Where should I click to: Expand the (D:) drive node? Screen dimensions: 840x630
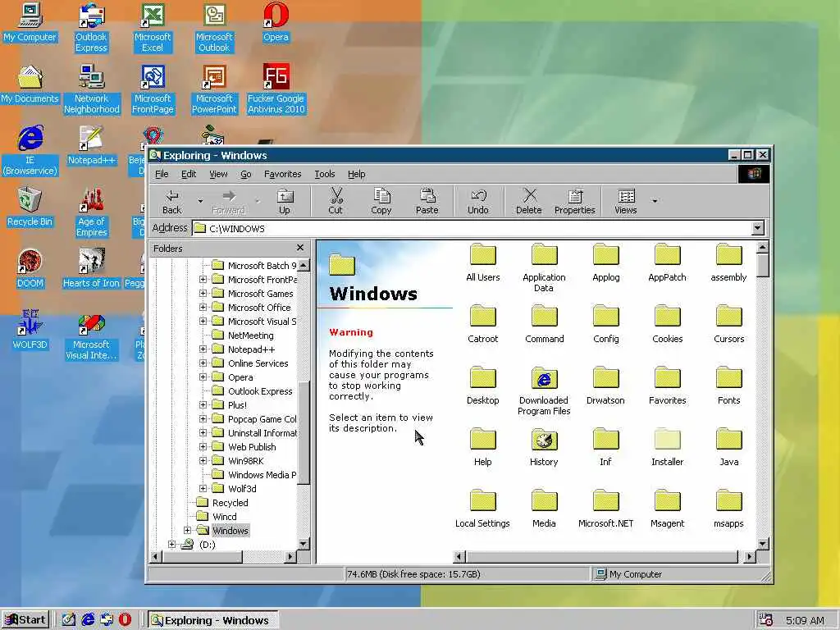click(x=172, y=545)
